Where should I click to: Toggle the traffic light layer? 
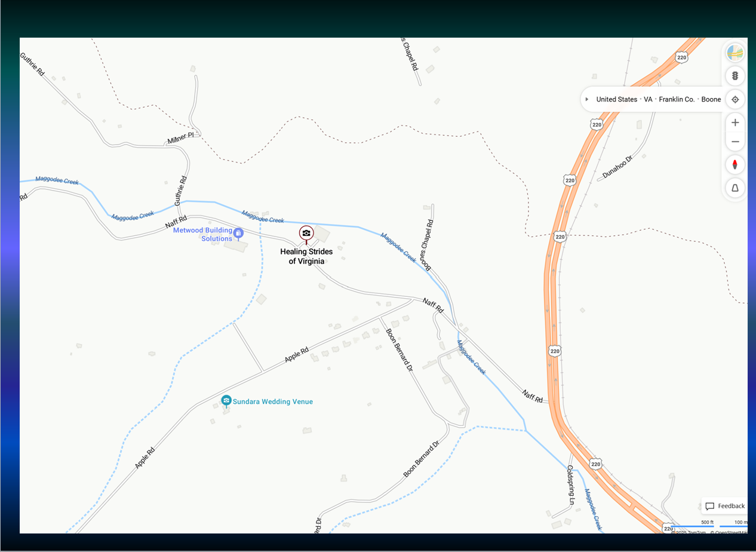(x=735, y=76)
